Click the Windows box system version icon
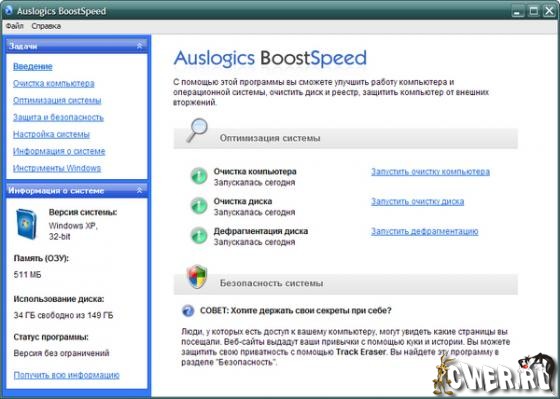The image size is (560, 399). (x=26, y=224)
